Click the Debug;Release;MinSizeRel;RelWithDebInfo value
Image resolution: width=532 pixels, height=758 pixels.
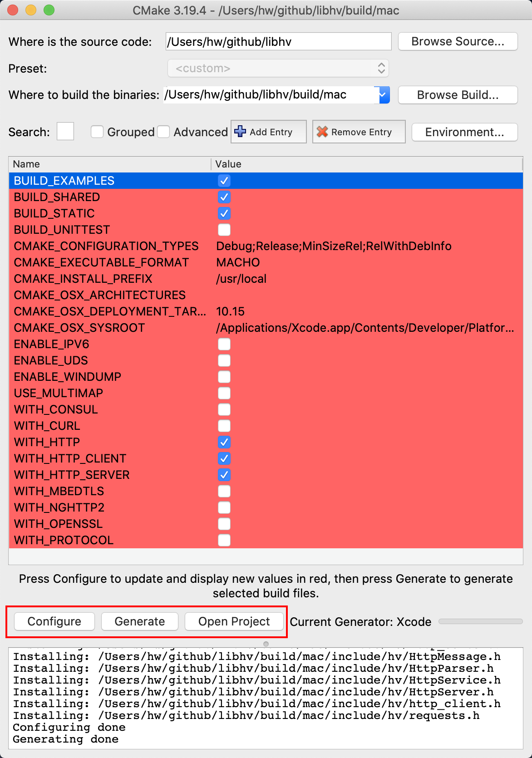[334, 246]
